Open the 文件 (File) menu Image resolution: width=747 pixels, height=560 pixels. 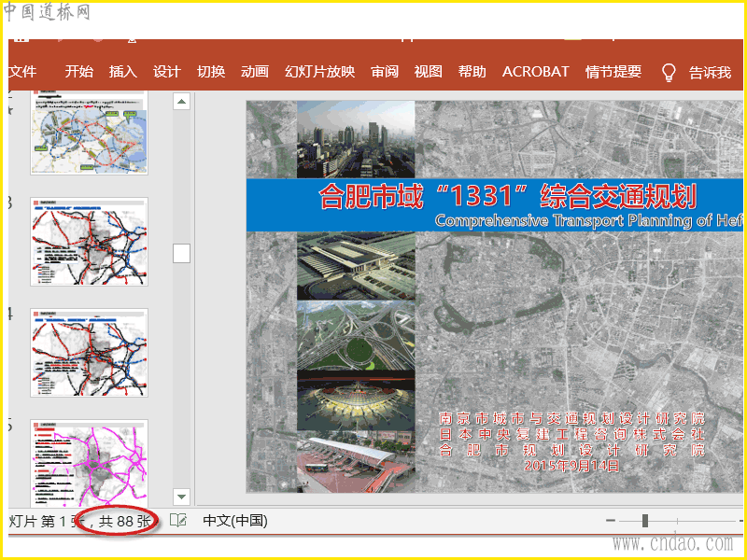[x=22, y=72]
